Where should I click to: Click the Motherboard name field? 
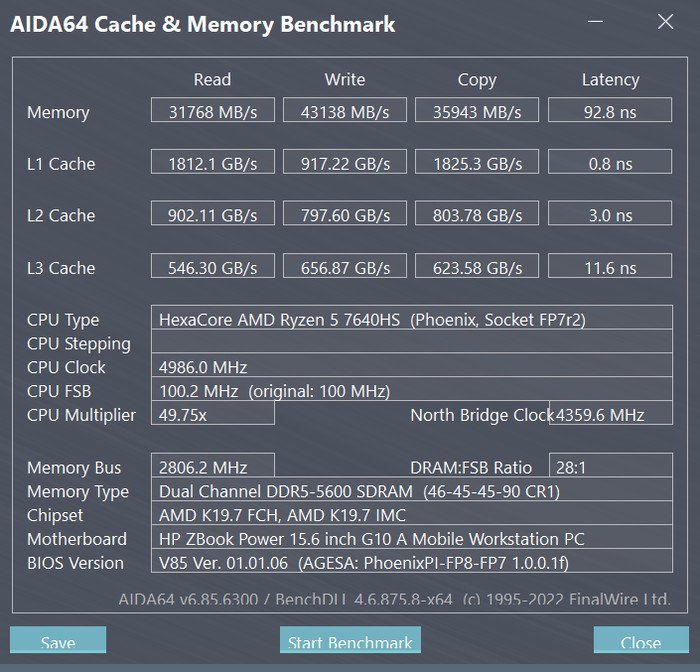click(x=410, y=539)
